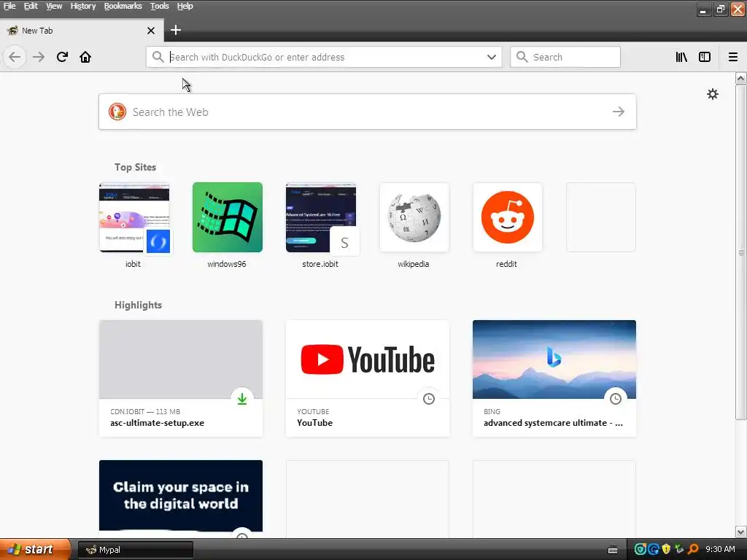Click the yellow security shield tray icon
Viewport: 747px width, 560px height.
(x=666, y=550)
